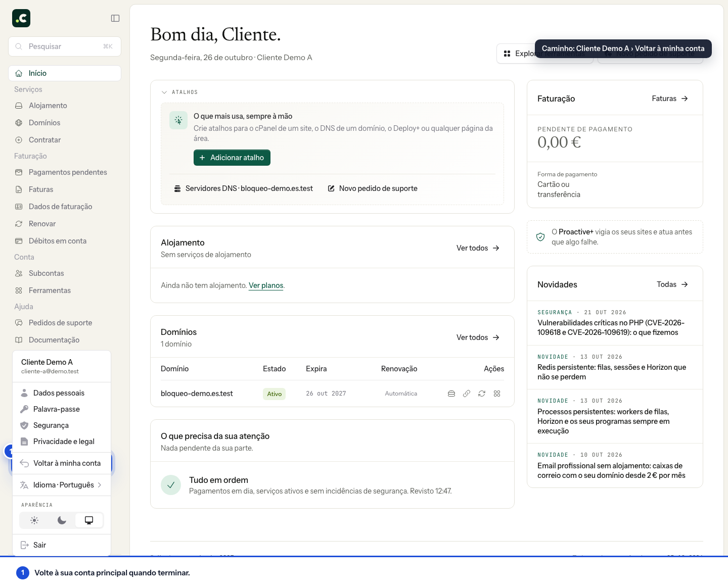
Task: Select Dados pessoais in account menu
Action: (62, 393)
